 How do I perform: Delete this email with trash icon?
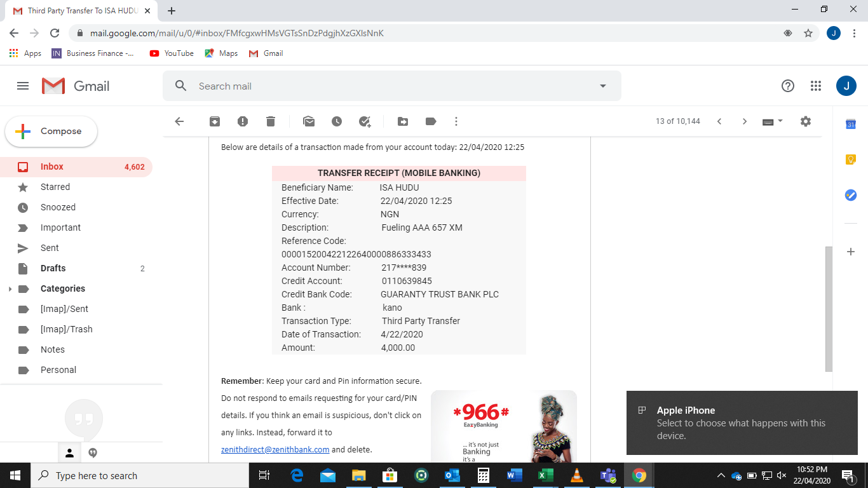[271, 121]
